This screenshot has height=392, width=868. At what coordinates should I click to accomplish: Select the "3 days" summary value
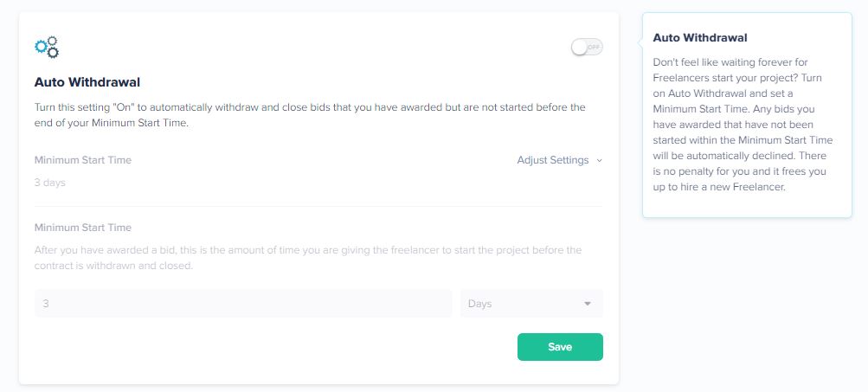(50, 183)
